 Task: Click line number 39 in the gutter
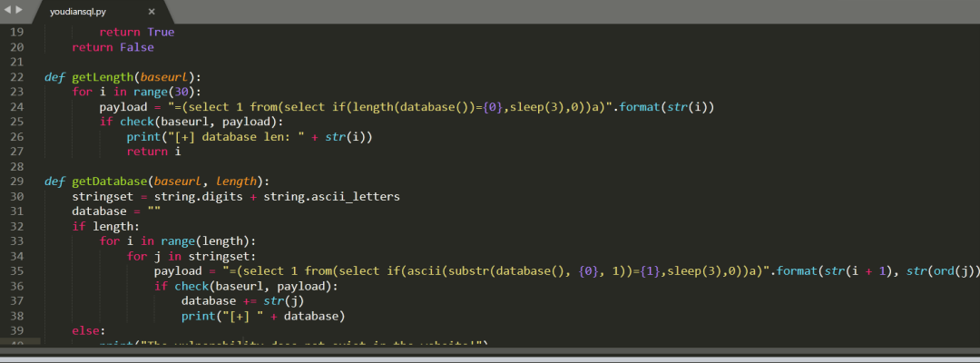point(17,330)
